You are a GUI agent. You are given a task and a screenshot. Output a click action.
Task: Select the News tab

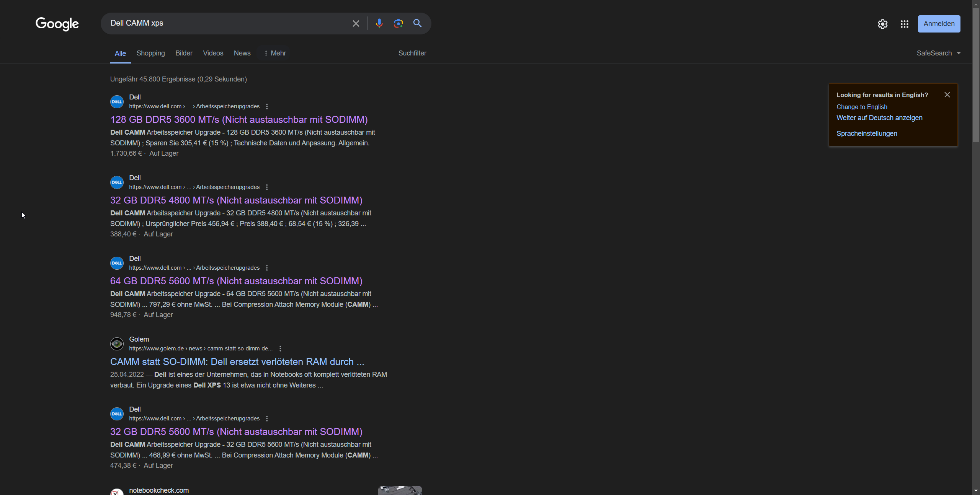pos(242,53)
